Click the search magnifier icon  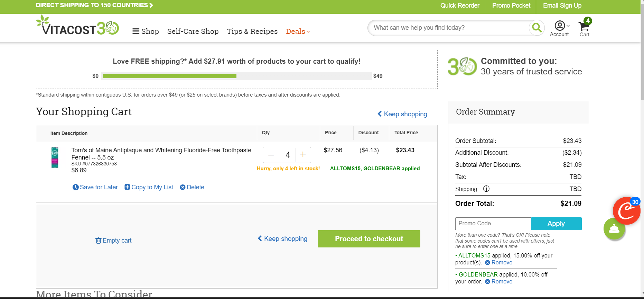[x=537, y=28]
